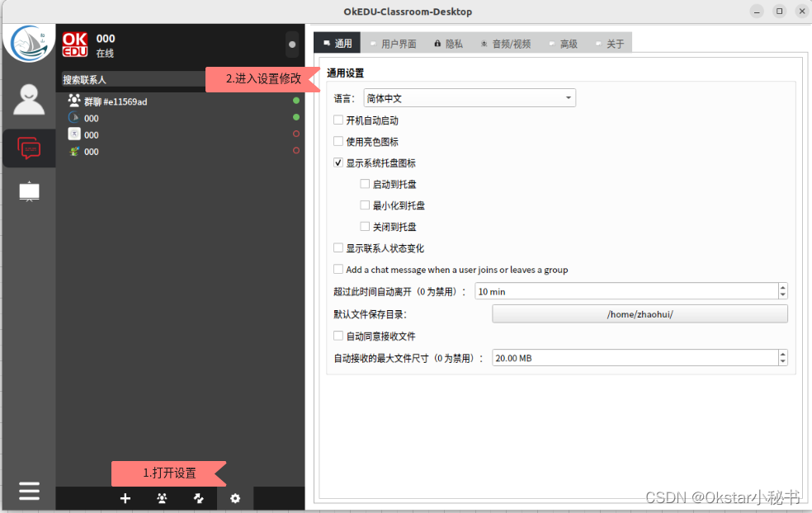Open the contacts person icon in sidebar
This screenshot has height=513, width=812.
[29, 100]
